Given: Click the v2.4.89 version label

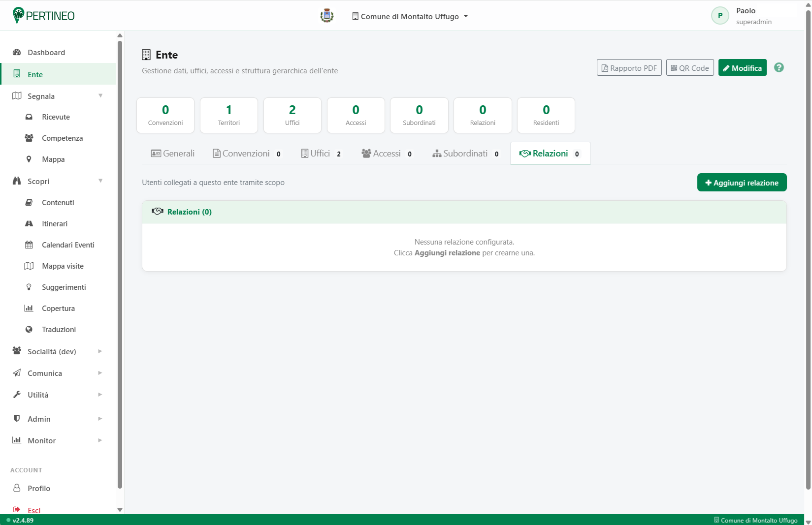Looking at the screenshot, I should click(23, 520).
